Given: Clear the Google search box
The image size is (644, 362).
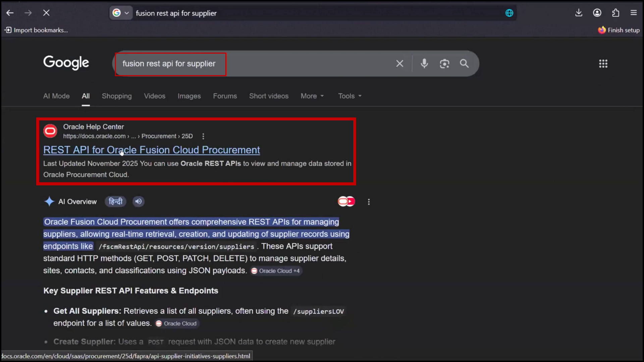Looking at the screenshot, I should (399, 63).
